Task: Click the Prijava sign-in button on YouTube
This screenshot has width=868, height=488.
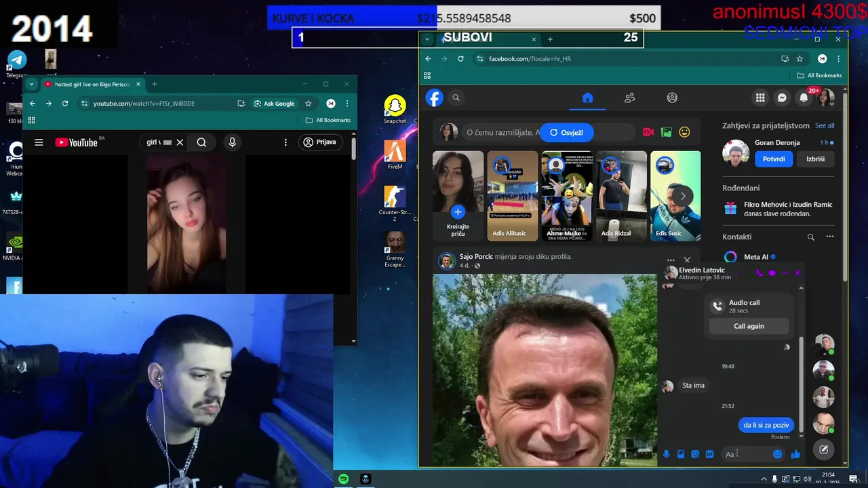Action: (320, 142)
